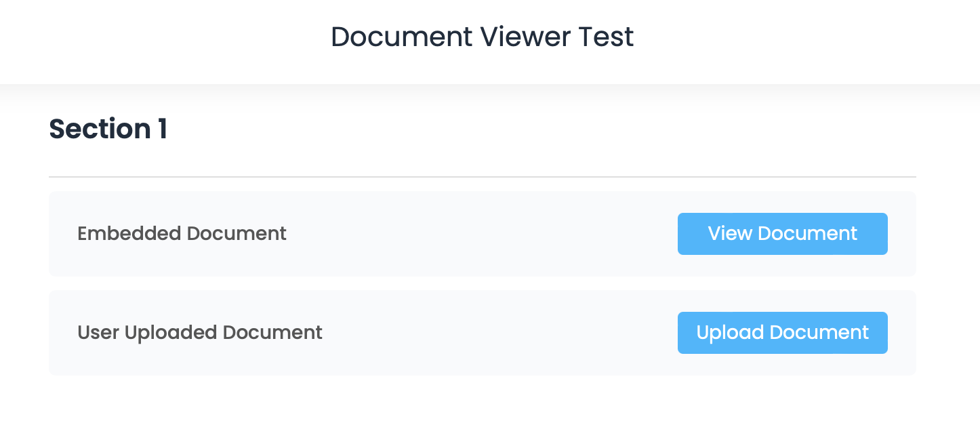Select the Embedded Document label
The width and height of the screenshot is (980, 423).
pyautogui.click(x=182, y=234)
